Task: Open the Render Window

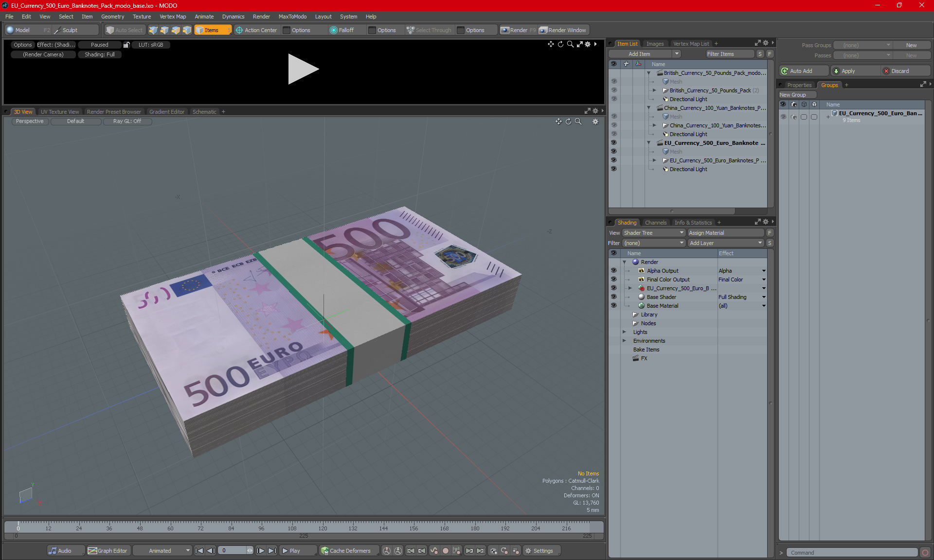Action: pyautogui.click(x=563, y=30)
